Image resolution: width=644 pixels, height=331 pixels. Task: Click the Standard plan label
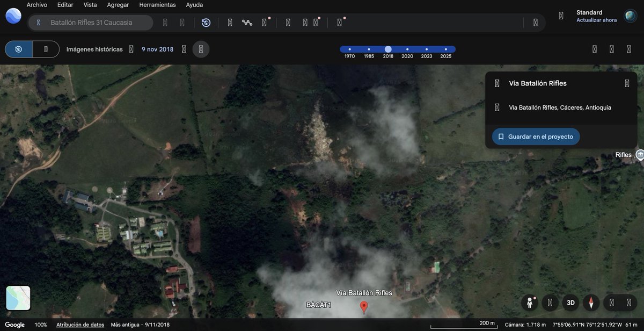(x=589, y=12)
